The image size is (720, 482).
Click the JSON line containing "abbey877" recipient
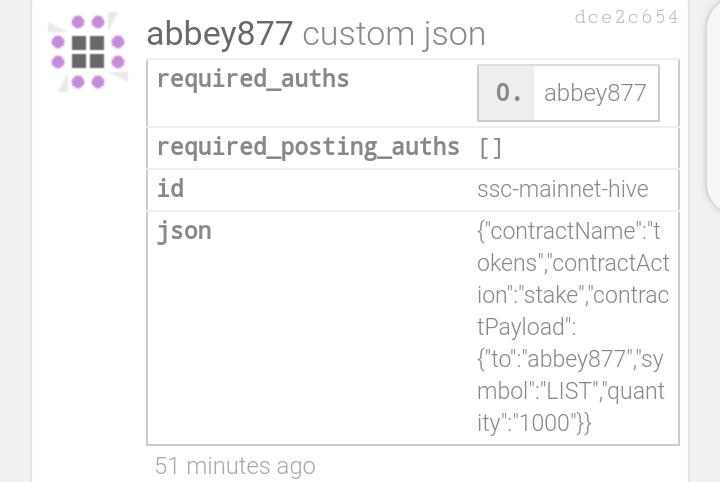coord(570,359)
